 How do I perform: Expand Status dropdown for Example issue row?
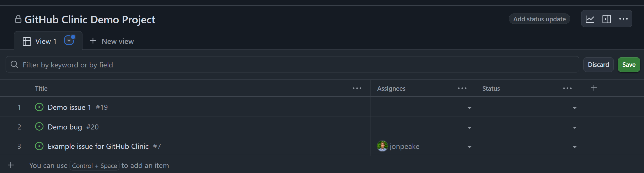tap(574, 147)
